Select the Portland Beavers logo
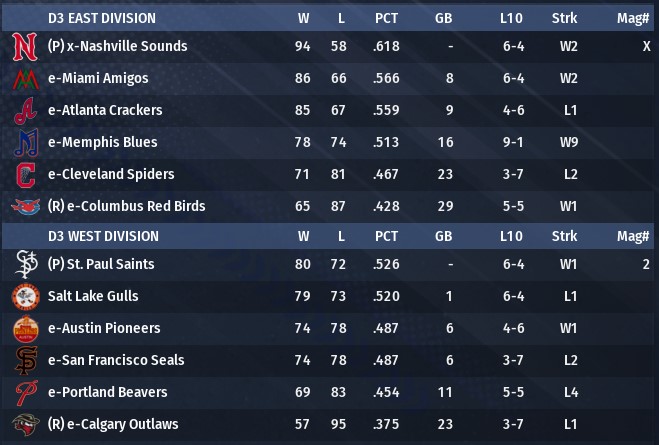This screenshot has height=445, width=659. [24, 393]
